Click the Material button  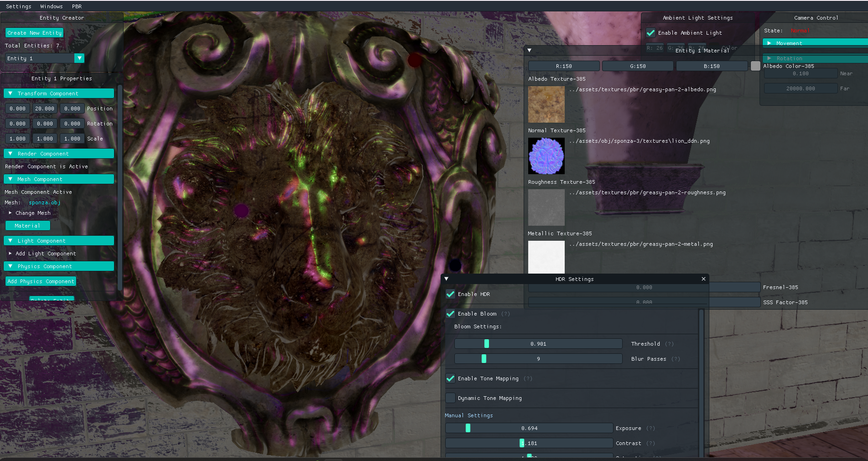tap(27, 226)
